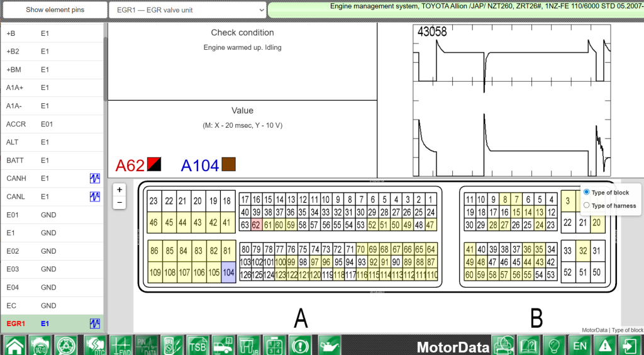The width and height of the screenshot is (644, 355).
Task: Open the wheel hub search icon
Action: (x=65, y=345)
